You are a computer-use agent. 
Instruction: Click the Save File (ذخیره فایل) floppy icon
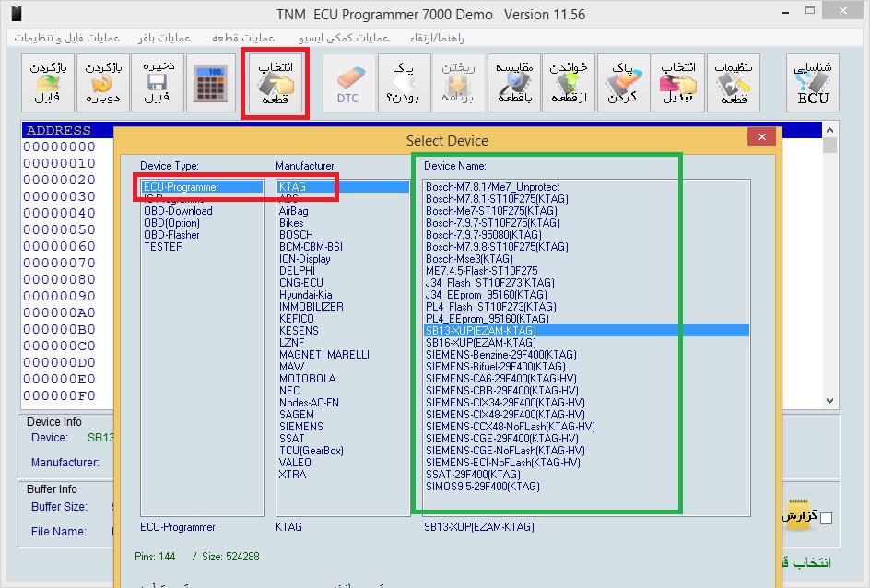[158, 83]
